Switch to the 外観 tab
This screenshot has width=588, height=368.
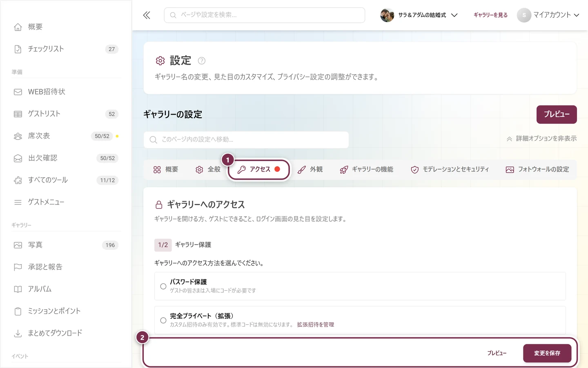pos(310,170)
